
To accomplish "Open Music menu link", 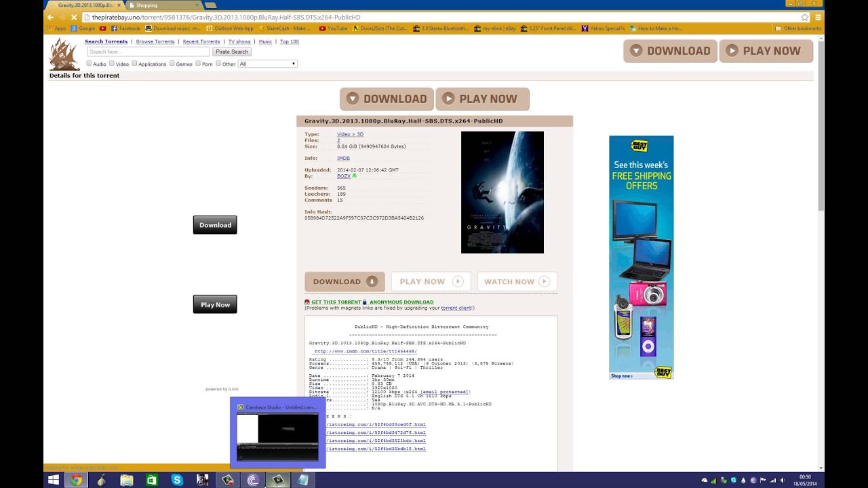I will [x=265, y=41].
